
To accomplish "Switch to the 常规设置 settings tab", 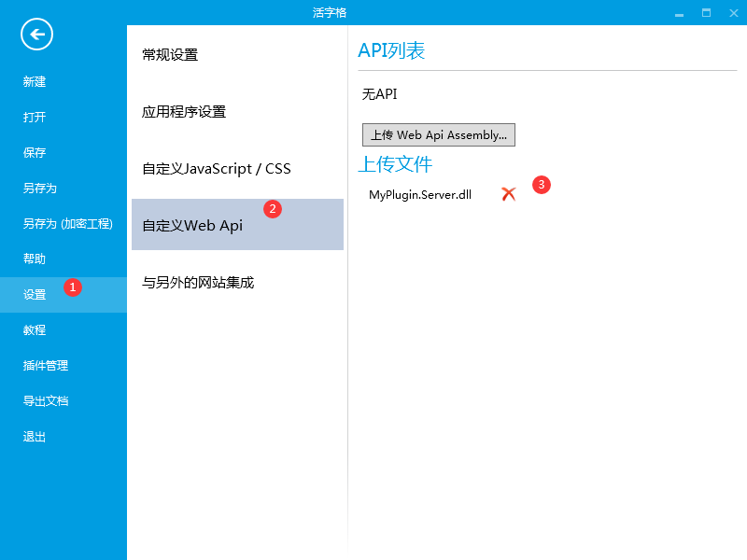I will (237, 55).
